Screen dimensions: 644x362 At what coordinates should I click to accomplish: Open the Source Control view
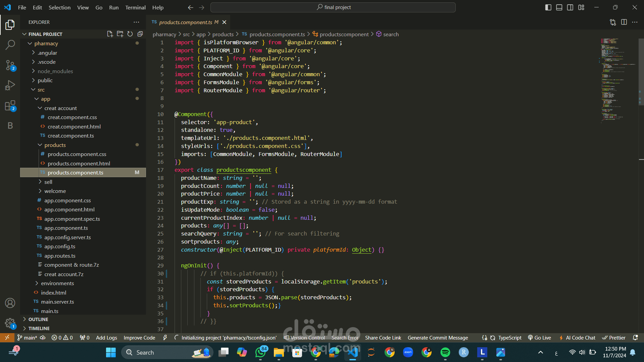click(10, 65)
